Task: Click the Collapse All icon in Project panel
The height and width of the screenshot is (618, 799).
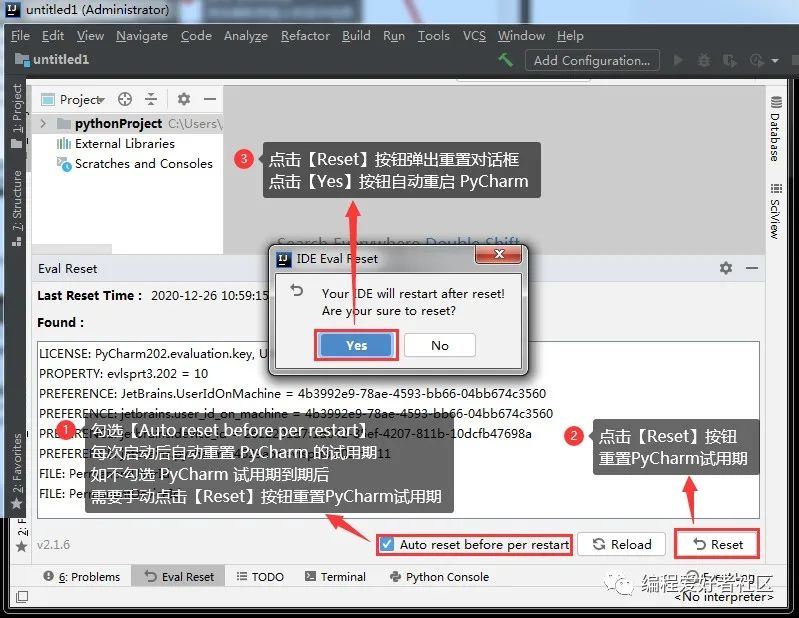Action: pyautogui.click(x=151, y=99)
